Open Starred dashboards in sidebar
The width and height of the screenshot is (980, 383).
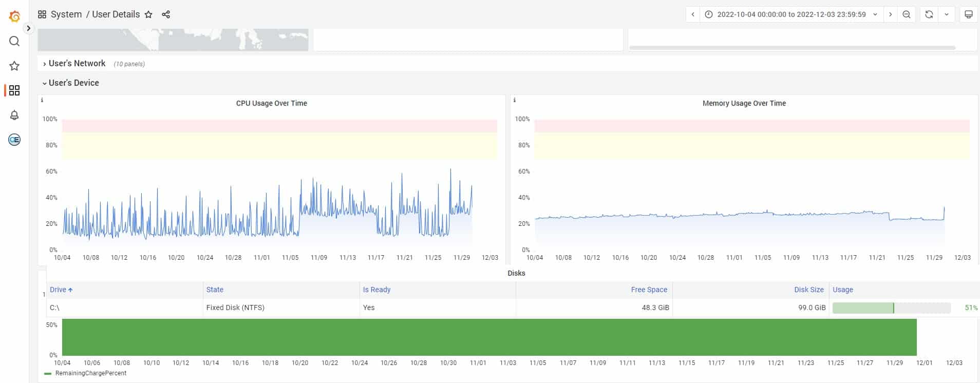[14, 66]
